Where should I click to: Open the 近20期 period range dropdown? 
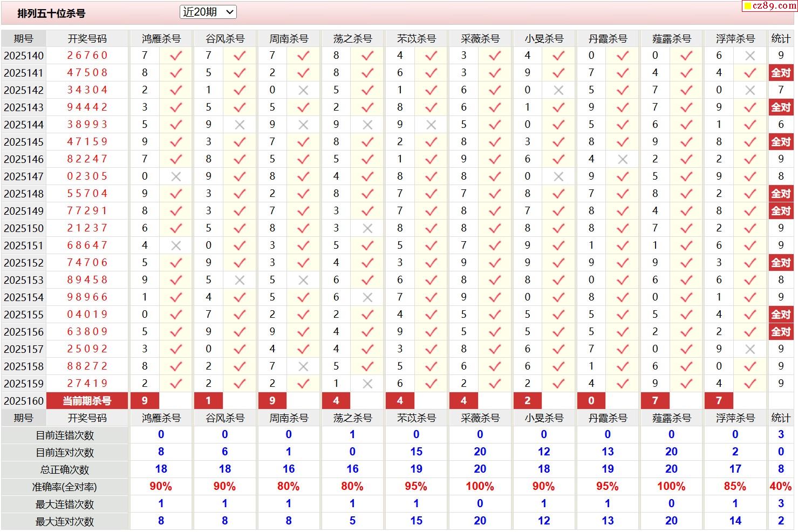pyautogui.click(x=208, y=12)
